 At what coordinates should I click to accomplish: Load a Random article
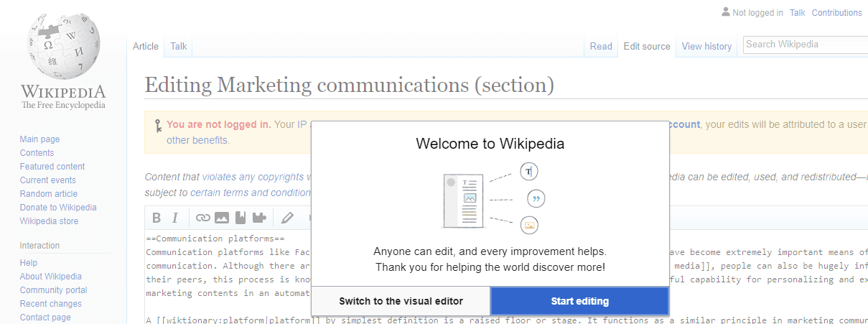point(49,194)
